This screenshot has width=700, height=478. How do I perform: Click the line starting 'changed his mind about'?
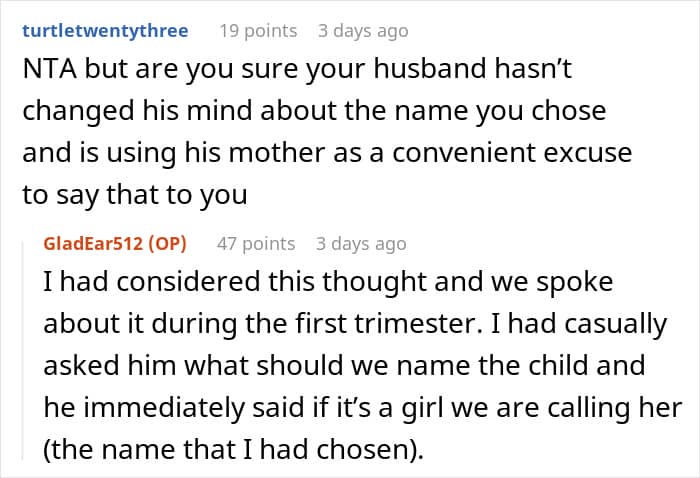click(314, 111)
